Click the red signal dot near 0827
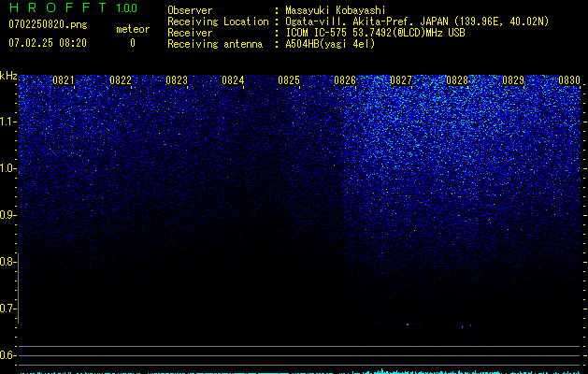The image size is (588, 374). pyautogui.click(x=408, y=324)
